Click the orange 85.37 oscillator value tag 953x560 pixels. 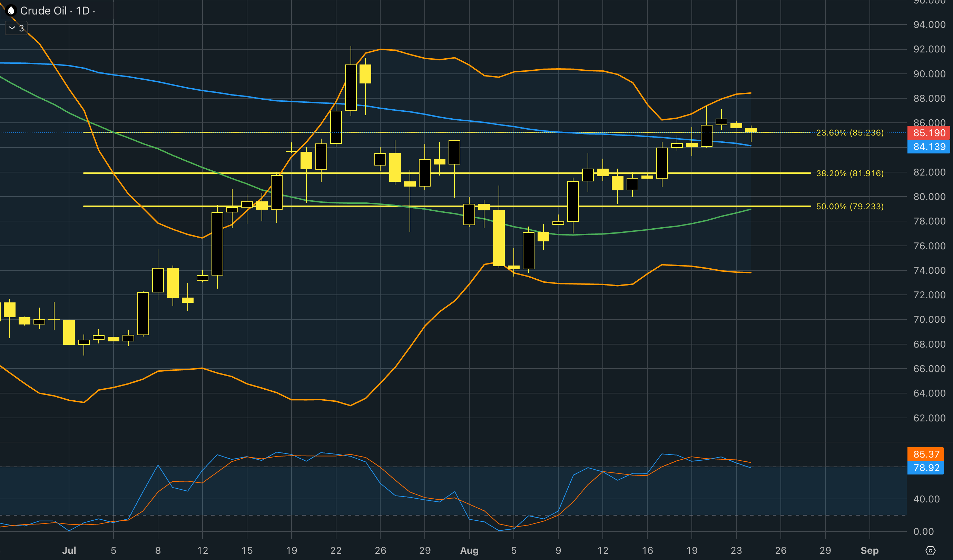[926, 454]
